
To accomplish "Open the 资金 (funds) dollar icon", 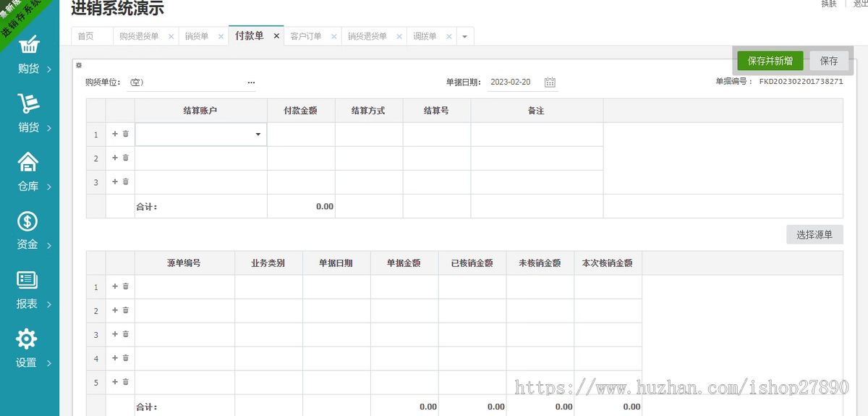I will (27, 221).
